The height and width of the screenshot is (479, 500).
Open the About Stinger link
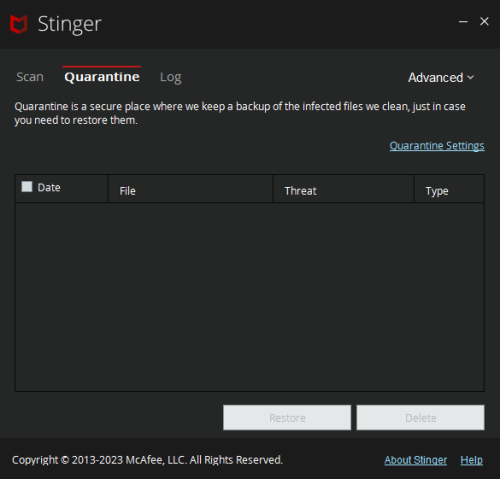pos(415,460)
